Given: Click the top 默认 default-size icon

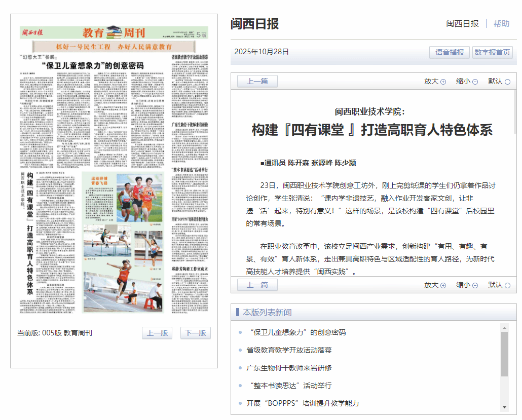Looking at the screenshot, I should tap(507, 82).
